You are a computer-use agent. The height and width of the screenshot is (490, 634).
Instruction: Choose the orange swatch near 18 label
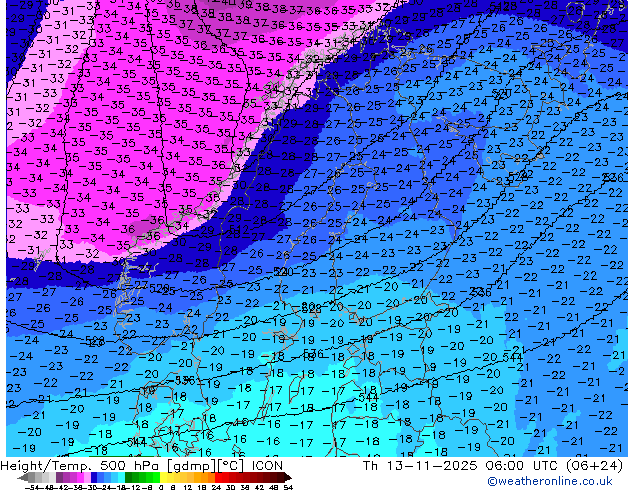205,477
